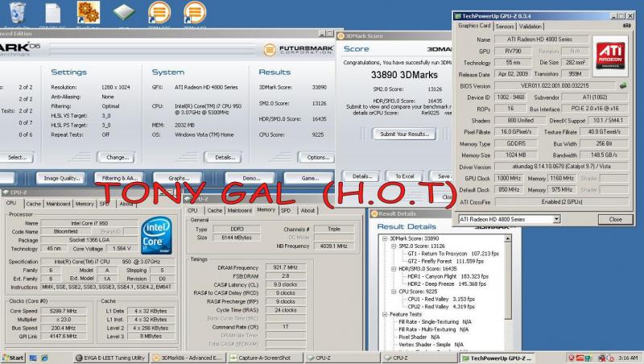This screenshot has height=364, width=644.
Task: Click Result Details scrollbar up arrow
Action: (508, 238)
